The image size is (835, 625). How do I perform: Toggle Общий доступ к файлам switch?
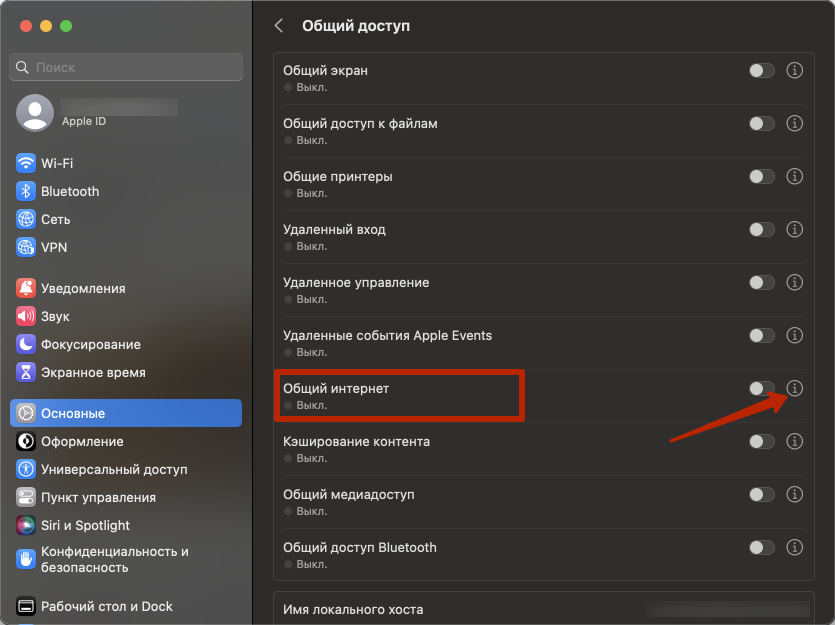[762, 124]
